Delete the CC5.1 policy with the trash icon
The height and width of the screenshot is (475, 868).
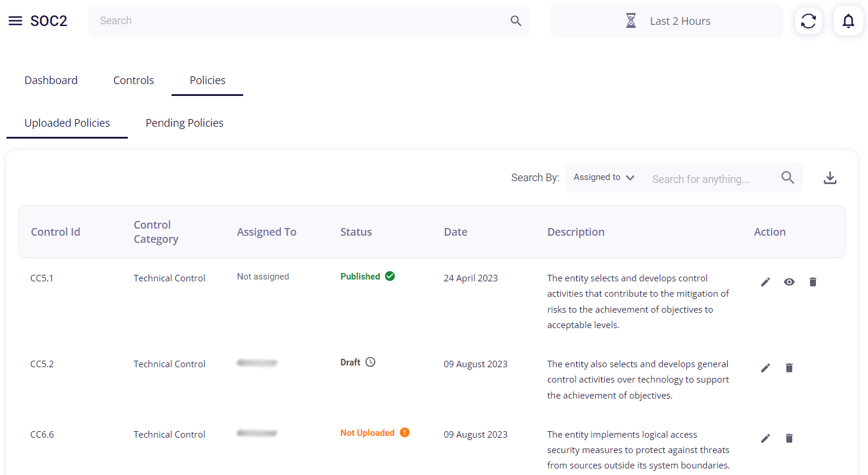coord(813,282)
